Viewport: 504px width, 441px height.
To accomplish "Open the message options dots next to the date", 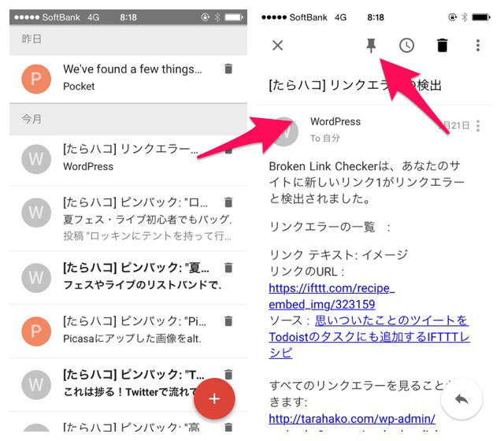I will (x=478, y=126).
